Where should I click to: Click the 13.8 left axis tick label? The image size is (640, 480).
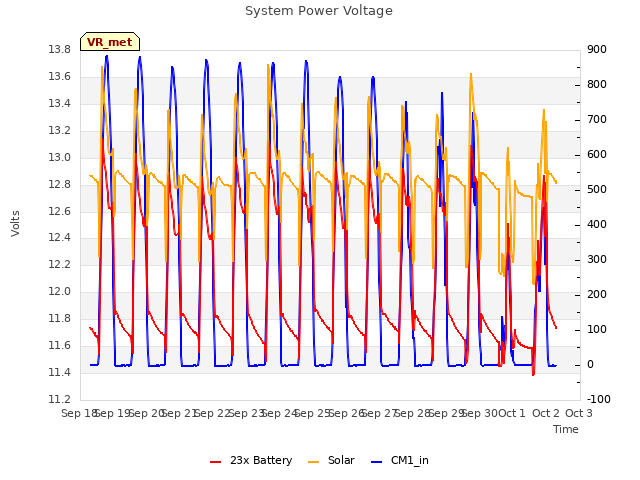point(59,50)
